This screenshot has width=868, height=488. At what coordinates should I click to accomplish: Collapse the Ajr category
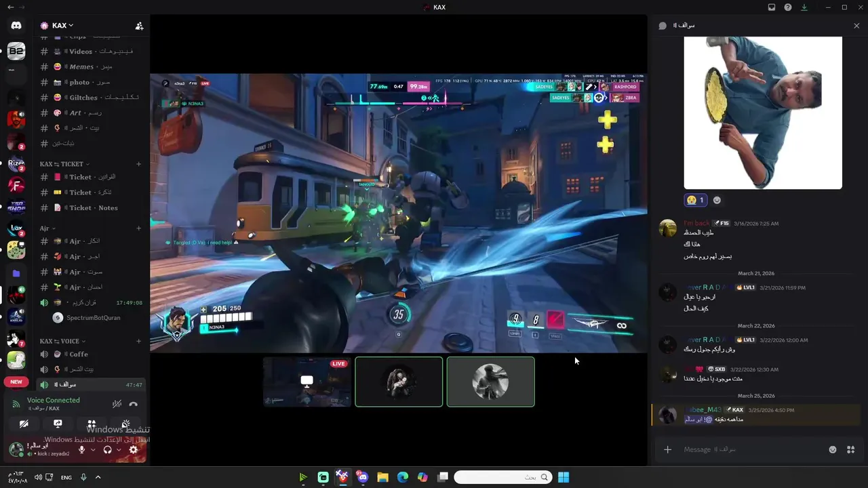point(47,228)
